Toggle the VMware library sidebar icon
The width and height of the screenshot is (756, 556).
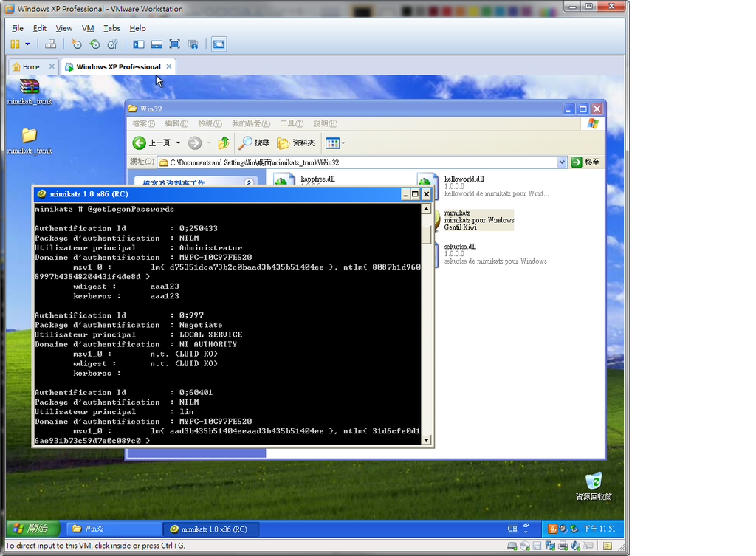139,44
